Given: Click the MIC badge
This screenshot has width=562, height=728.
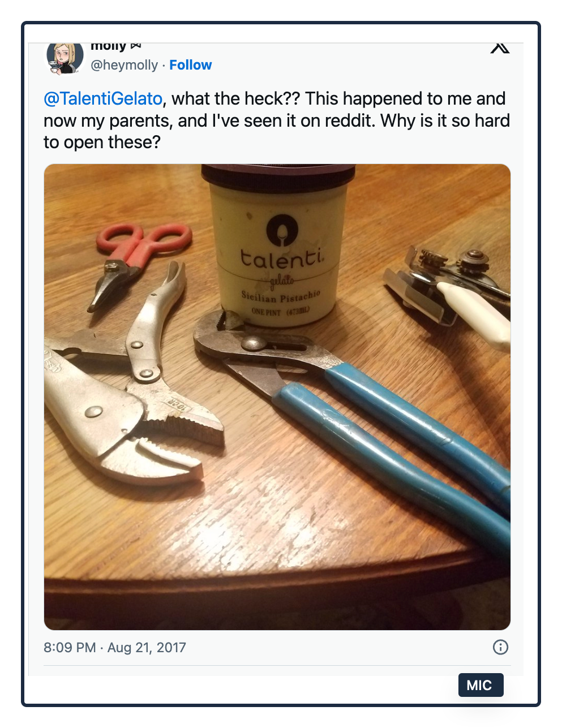Looking at the screenshot, I should coord(480,685).
